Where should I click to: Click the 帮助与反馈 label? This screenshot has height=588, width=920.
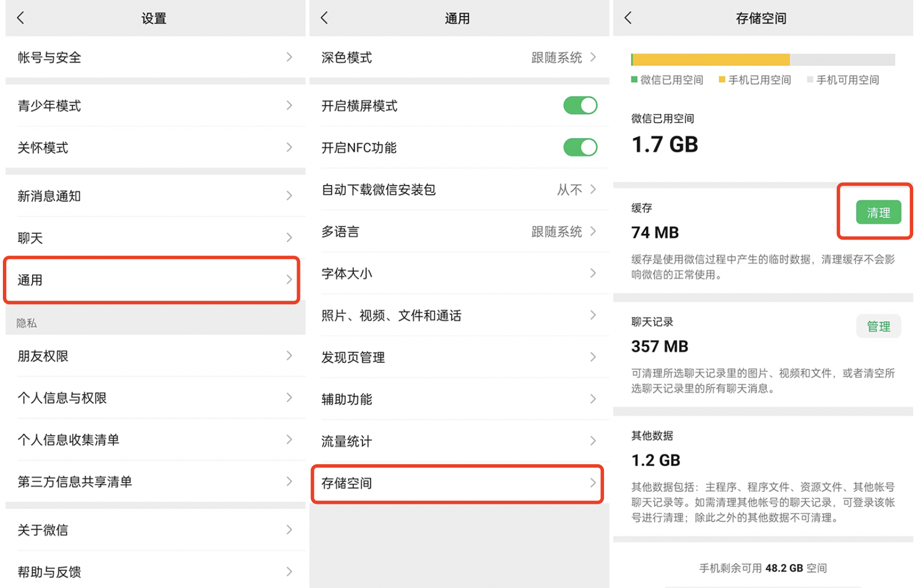49,572
